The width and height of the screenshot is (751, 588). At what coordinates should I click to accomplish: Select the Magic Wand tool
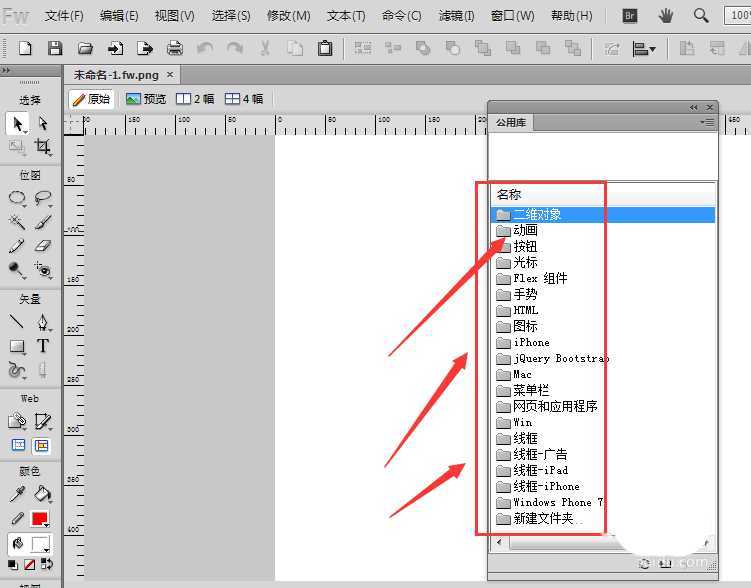[x=17, y=222]
